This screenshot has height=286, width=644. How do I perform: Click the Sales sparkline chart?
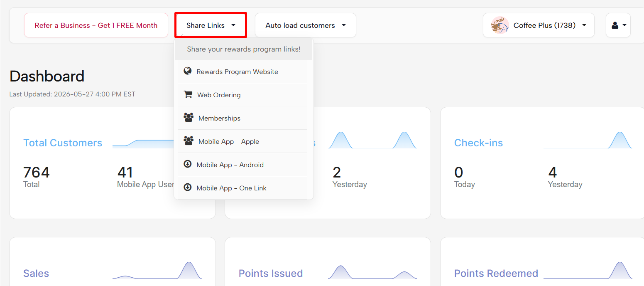[157, 270]
